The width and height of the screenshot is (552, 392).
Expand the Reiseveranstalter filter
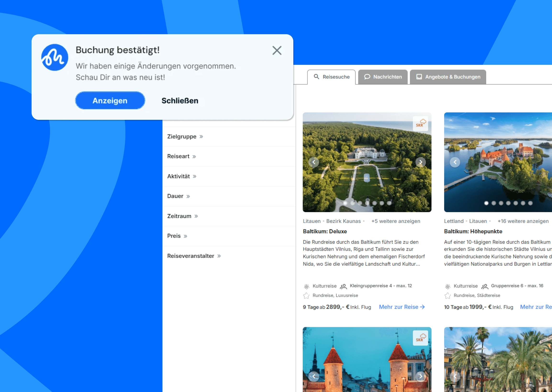[x=229, y=256]
